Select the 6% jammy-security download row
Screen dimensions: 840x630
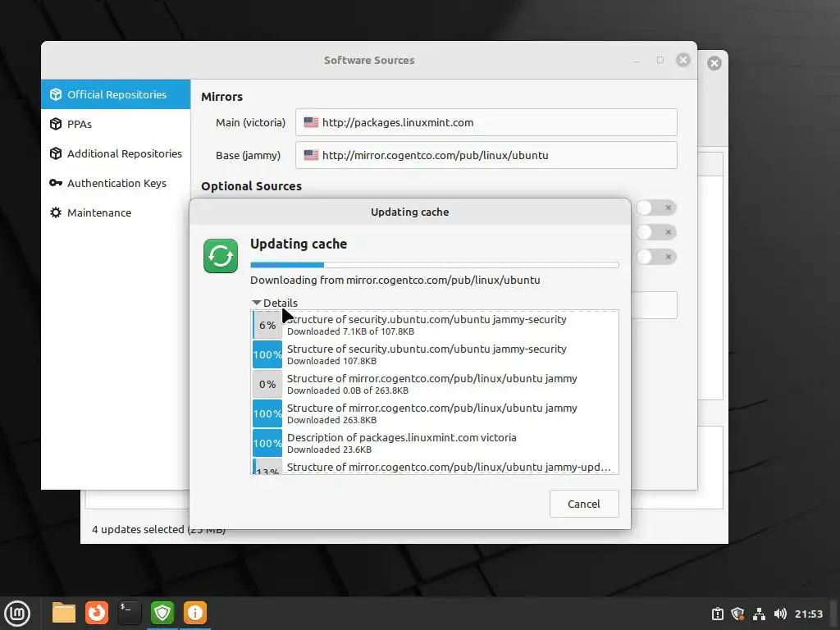(x=435, y=325)
